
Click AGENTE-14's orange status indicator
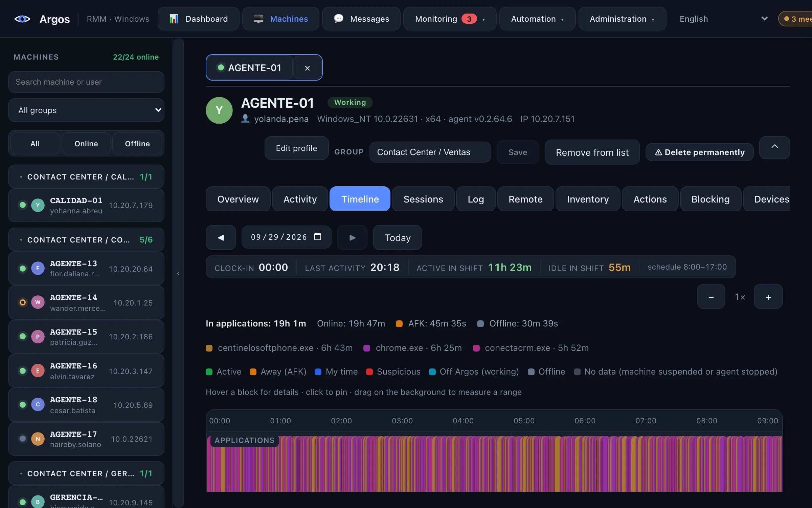pyautogui.click(x=23, y=302)
